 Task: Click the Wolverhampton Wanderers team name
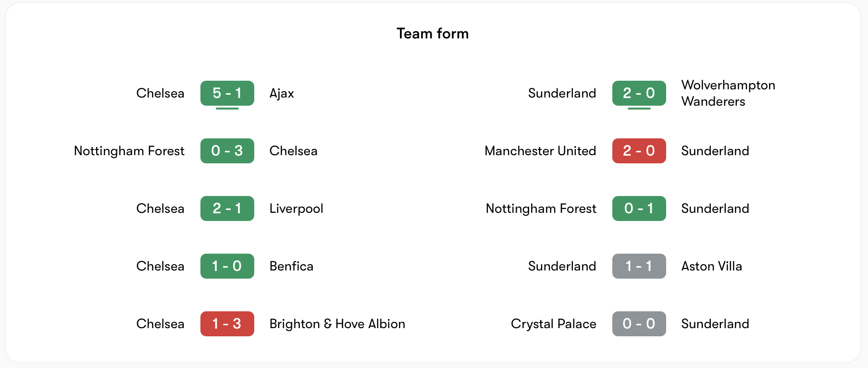click(728, 93)
